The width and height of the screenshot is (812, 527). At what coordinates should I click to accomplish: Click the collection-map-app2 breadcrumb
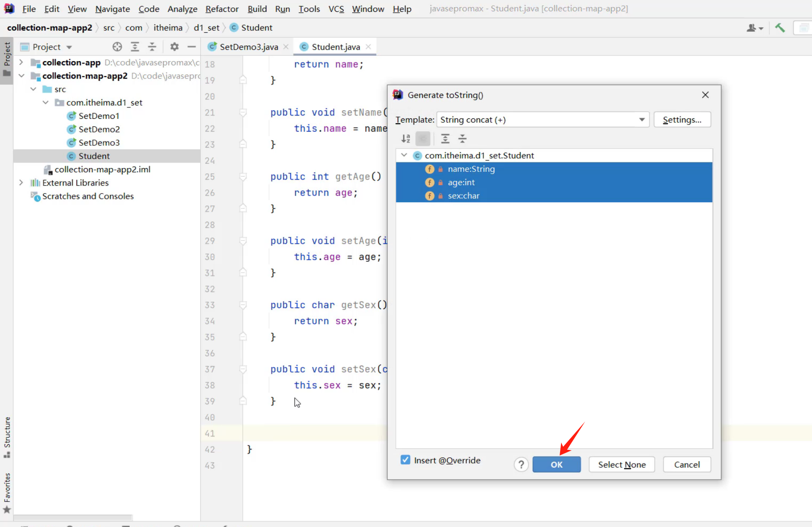pyautogui.click(x=50, y=27)
